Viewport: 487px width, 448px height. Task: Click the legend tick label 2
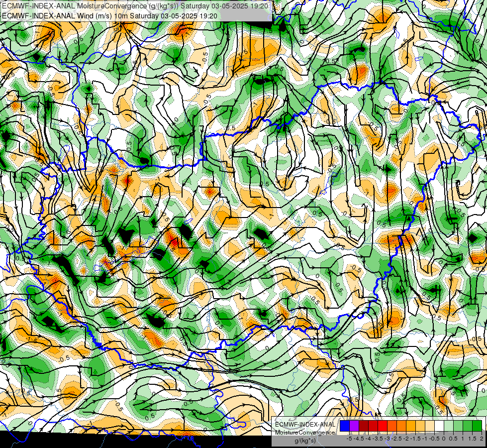coord(482,439)
